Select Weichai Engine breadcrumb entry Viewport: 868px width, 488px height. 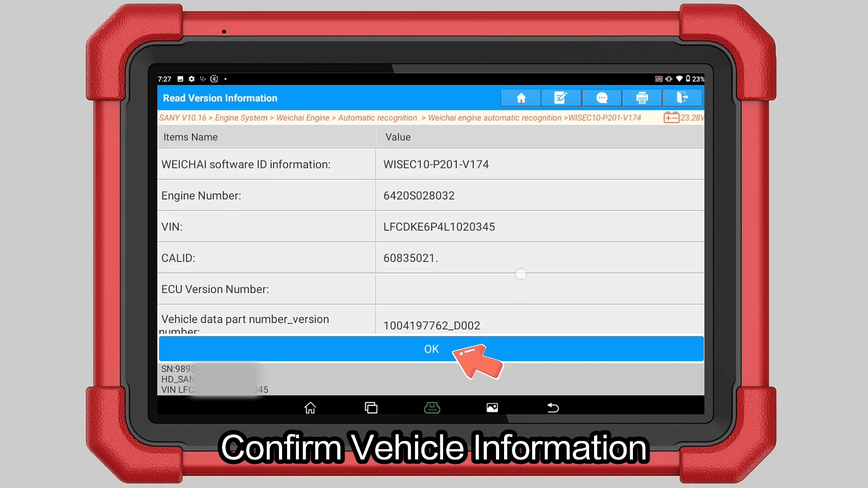tap(303, 117)
